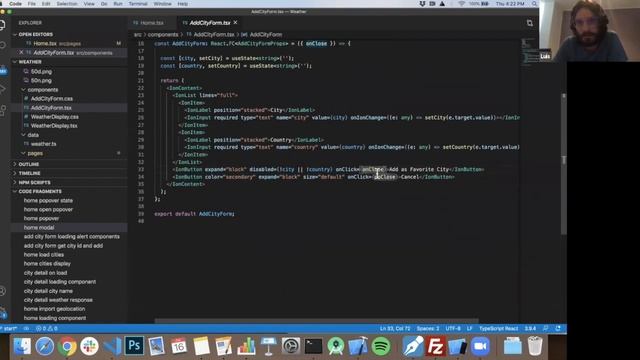Image resolution: width=640 pixels, height=360 pixels.
Task: Open Finder from the dock
Action: [22, 347]
